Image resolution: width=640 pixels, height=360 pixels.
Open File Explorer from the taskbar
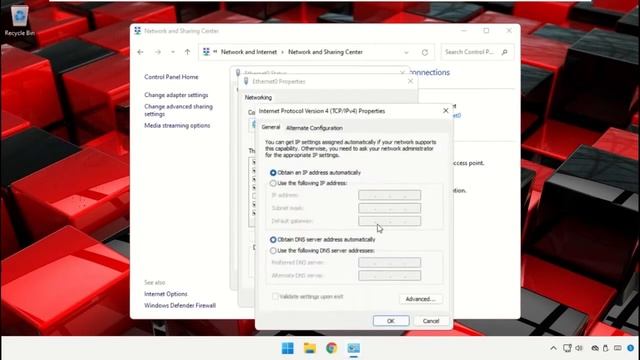pos(310,348)
